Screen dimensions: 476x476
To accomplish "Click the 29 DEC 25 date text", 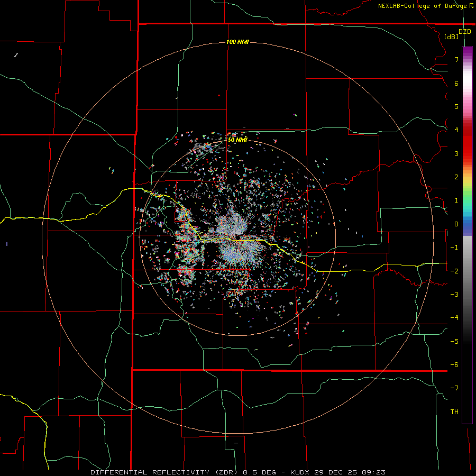I will click(x=336, y=472).
